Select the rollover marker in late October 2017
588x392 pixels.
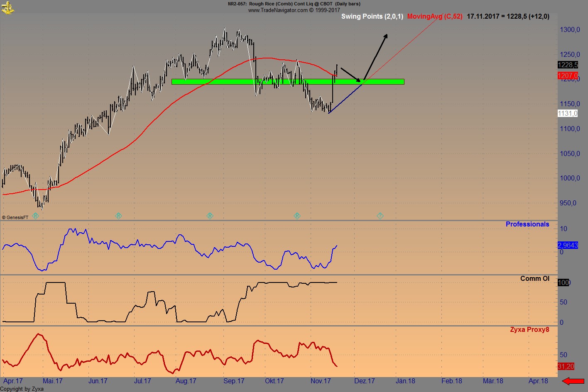coord(297,216)
